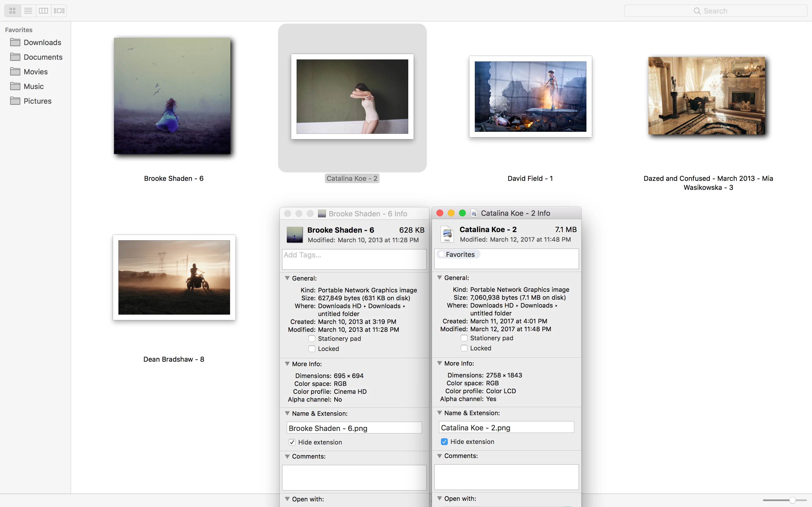The width and height of the screenshot is (812, 507).
Task: Switch to icon view in toolbar
Action: point(12,11)
